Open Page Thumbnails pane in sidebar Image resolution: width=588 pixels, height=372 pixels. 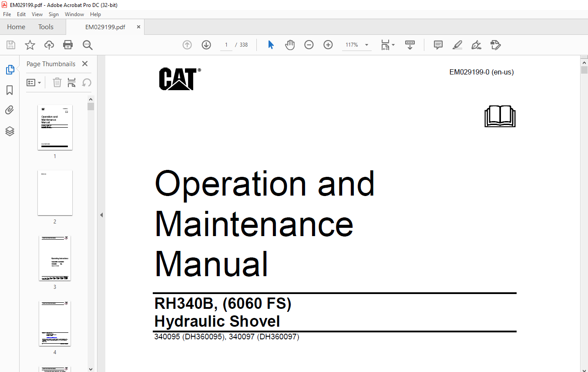[x=10, y=69]
